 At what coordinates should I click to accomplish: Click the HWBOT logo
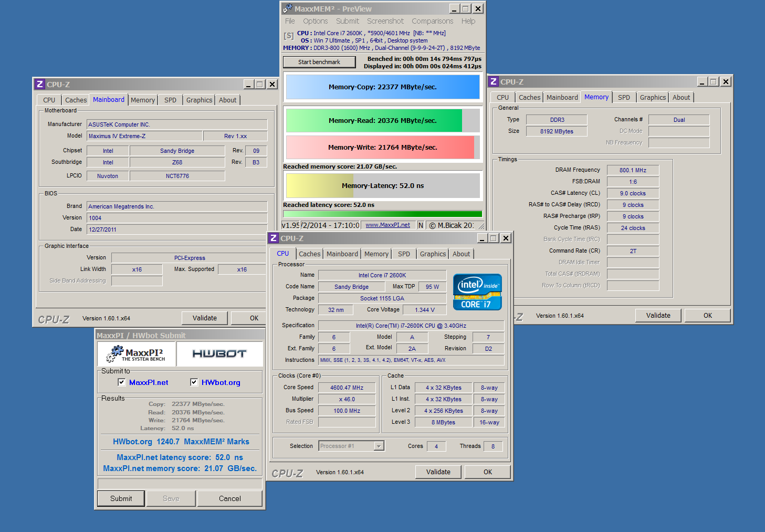pyautogui.click(x=219, y=354)
